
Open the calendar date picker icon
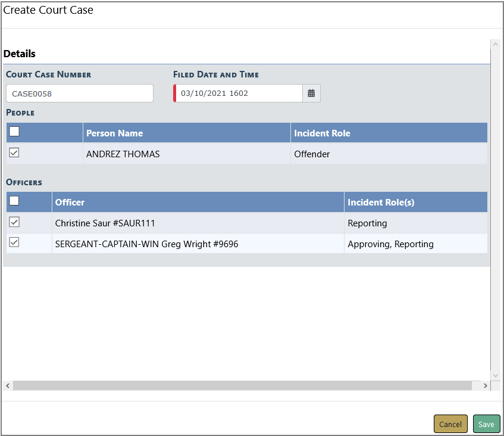tap(311, 94)
